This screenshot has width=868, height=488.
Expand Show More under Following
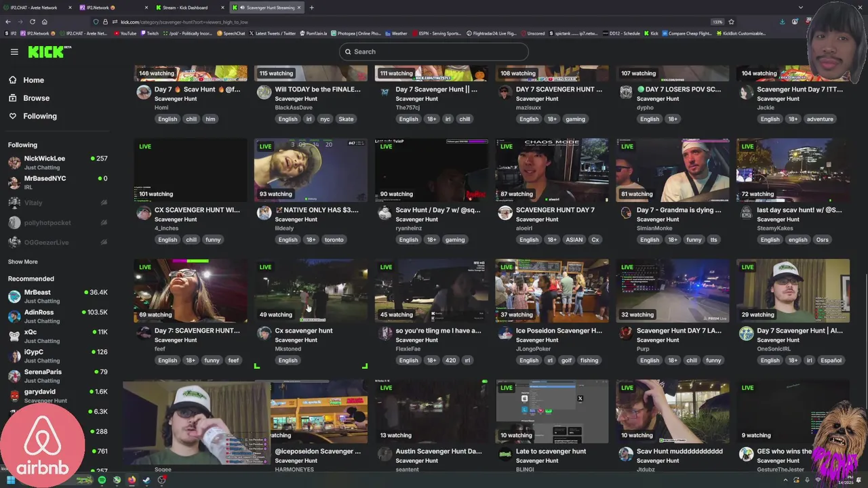[x=22, y=262]
